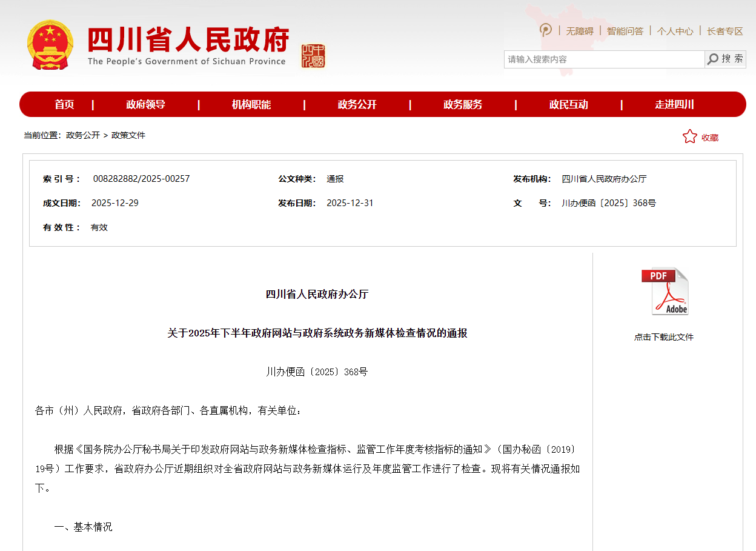
Task: Select 机构职能 in navigation bar
Action: click(251, 104)
